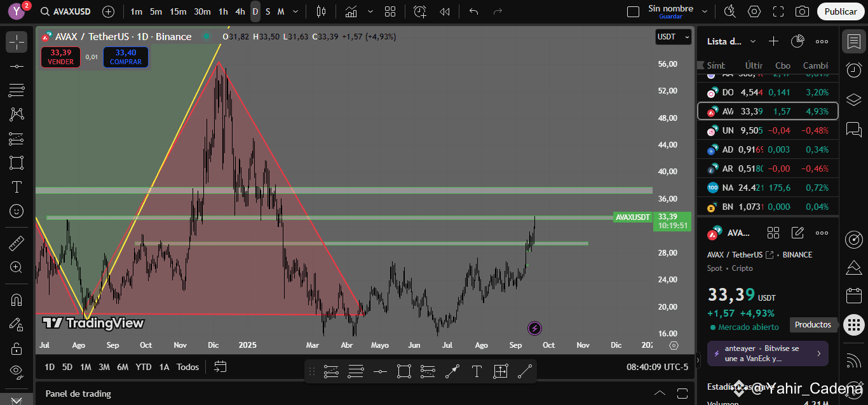Select the YTD date range

point(144,367)
